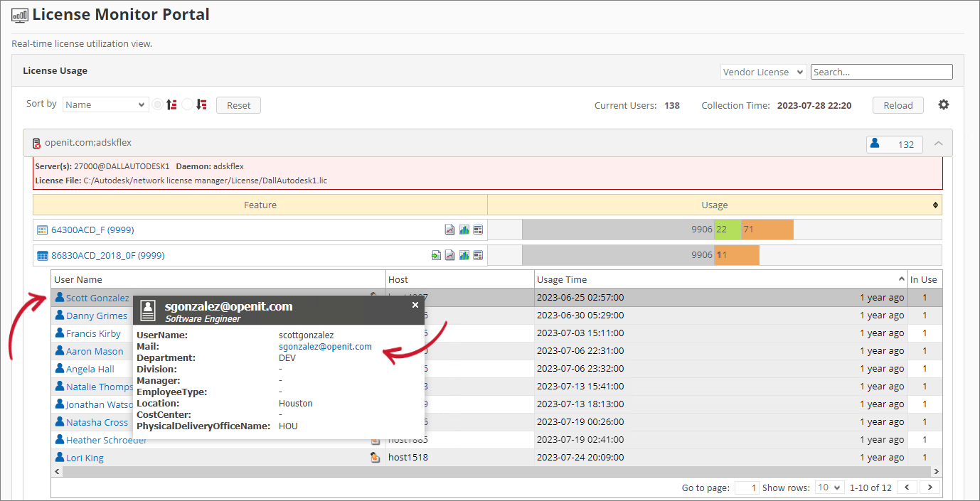
Task: Click the descending sort arrow icon
Action: coord(201,104)
